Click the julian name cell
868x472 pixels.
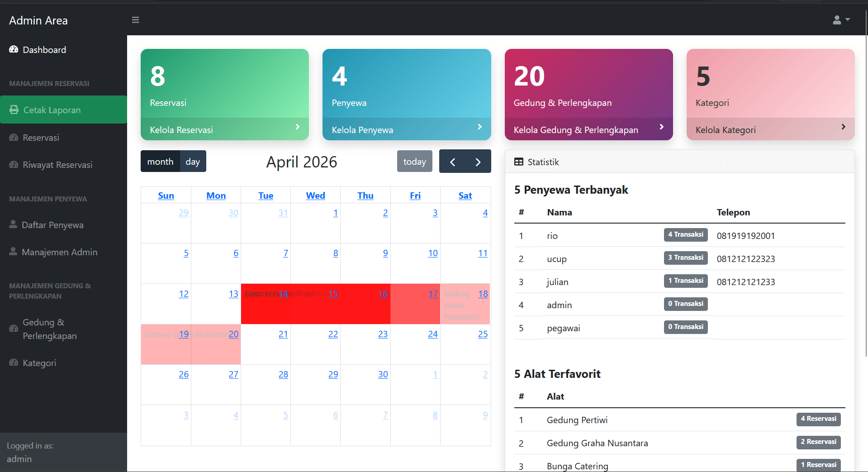tap(558, 282)
